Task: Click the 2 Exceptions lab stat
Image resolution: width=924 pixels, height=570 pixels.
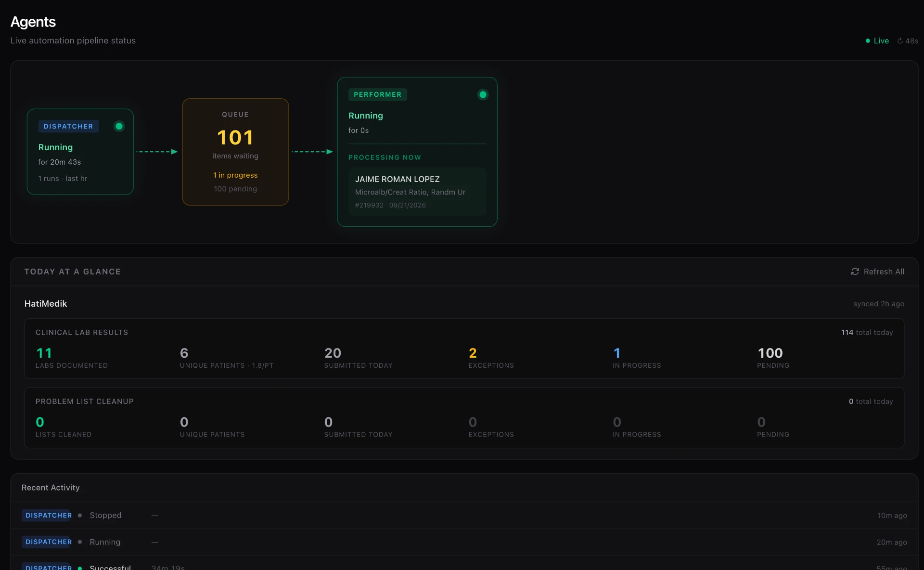Action: pos(491,358)
